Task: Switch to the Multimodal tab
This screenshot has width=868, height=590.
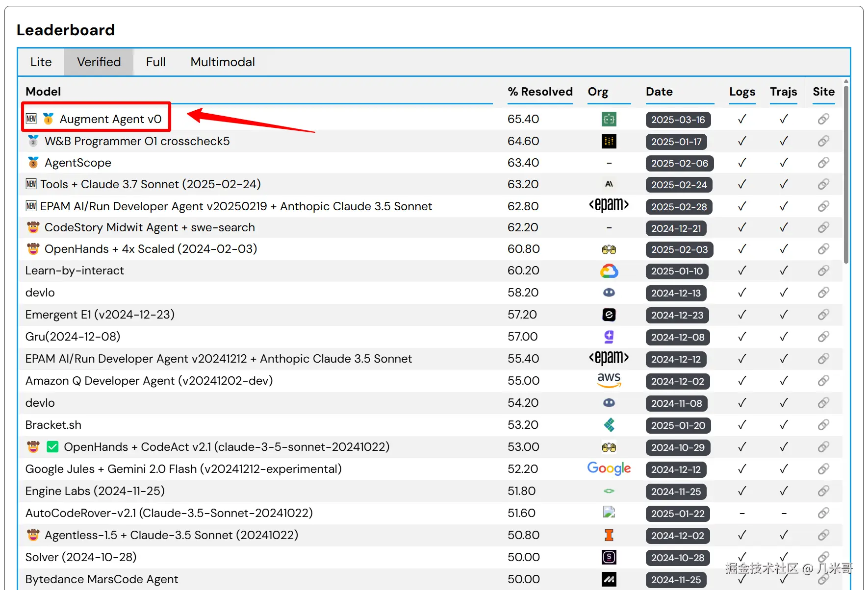Action: (223, 62)
